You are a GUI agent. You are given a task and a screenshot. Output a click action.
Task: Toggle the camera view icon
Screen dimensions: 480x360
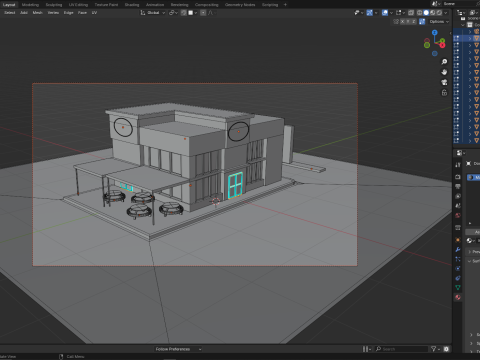click(444, 82)
